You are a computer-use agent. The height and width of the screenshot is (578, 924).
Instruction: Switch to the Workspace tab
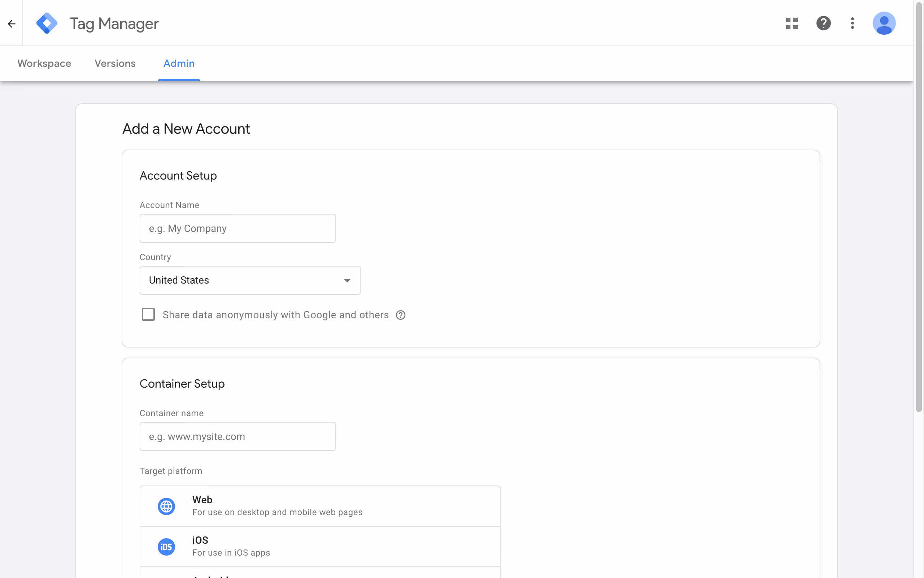[x=44, y=64]
